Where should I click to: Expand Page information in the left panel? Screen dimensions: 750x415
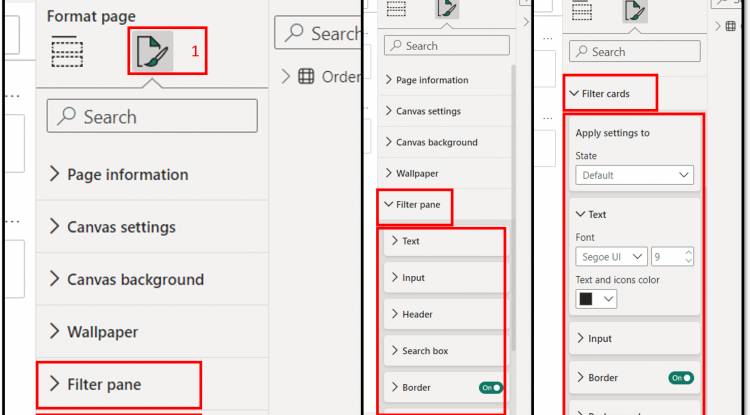[152, 175]
